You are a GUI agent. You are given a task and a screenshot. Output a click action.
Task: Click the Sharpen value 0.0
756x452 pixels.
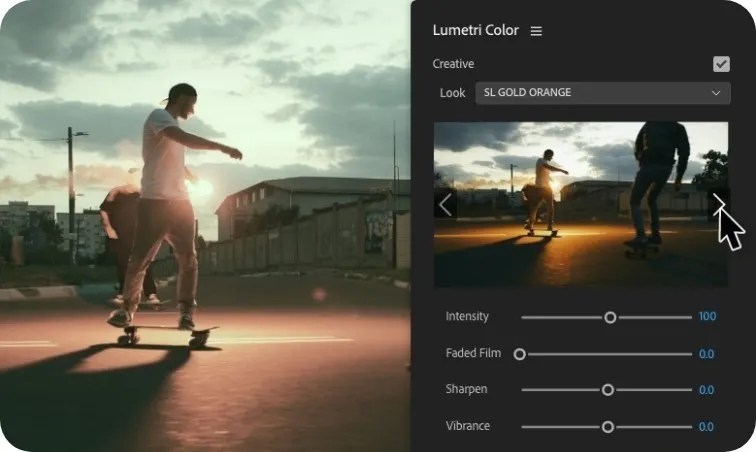[x=706, y=390]
